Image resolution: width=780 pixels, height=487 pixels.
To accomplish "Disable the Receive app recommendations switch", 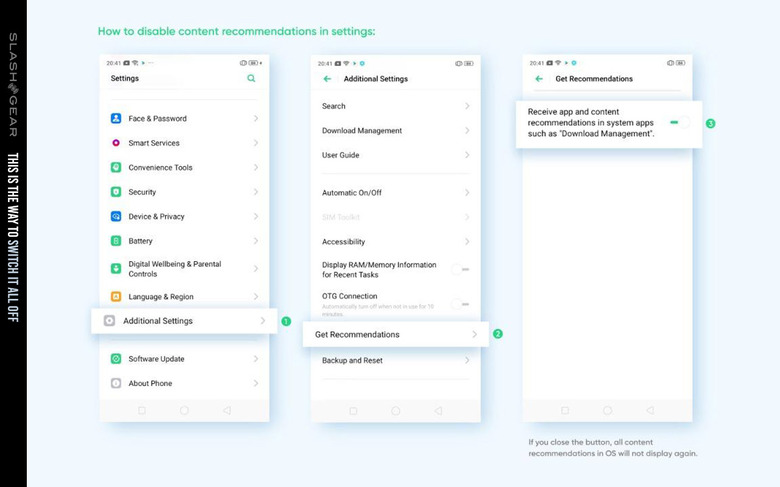I will click(x=680, y=122).
